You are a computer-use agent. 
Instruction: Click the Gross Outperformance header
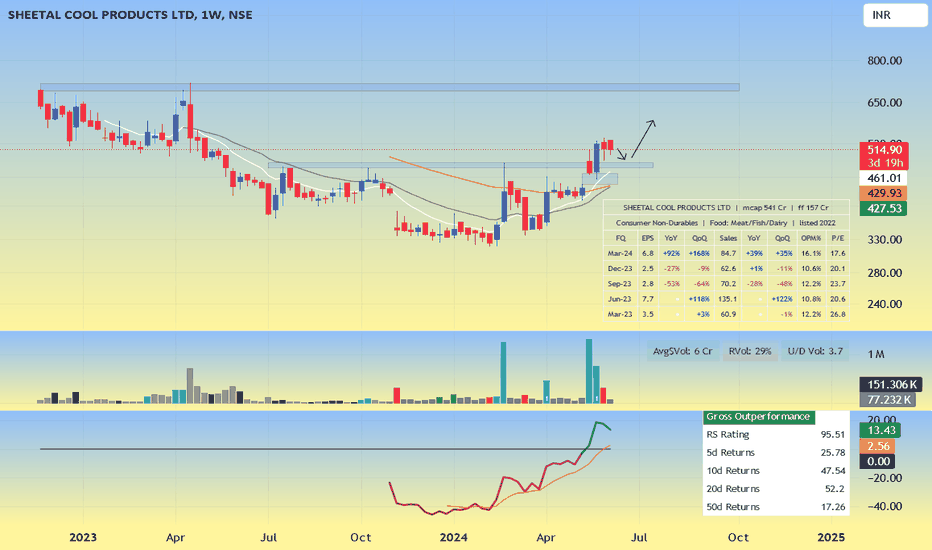(758, 417)
